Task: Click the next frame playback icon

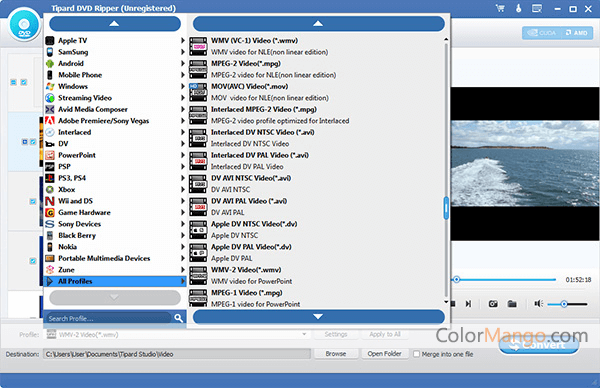Action: (x=468, y=304)
